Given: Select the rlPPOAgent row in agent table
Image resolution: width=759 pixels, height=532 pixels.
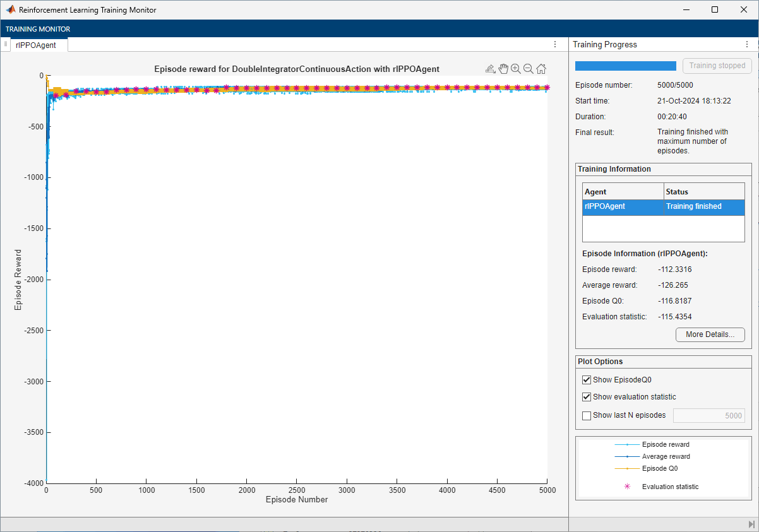Looking at the screenshot, I should [x=663, y=206].
